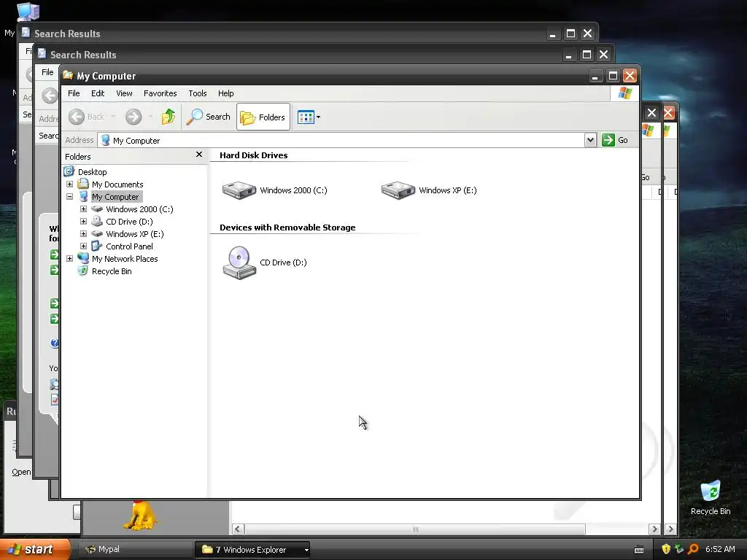
Task: Click the keyboard tray icon
Action: click(x=639, y=550)
